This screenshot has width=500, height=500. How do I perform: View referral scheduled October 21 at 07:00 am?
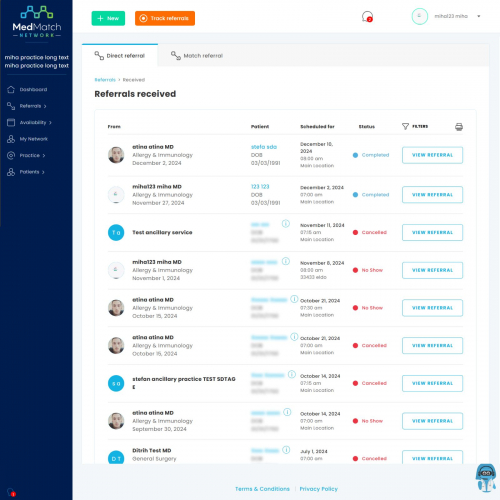click(432, 345)
